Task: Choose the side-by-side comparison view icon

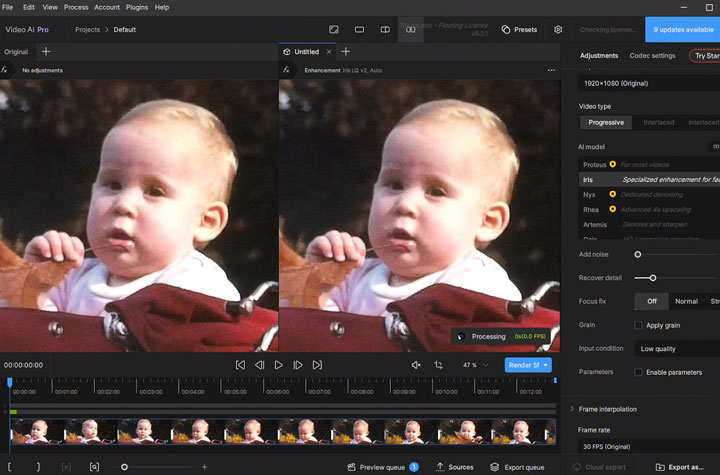Action: [411, 29]
